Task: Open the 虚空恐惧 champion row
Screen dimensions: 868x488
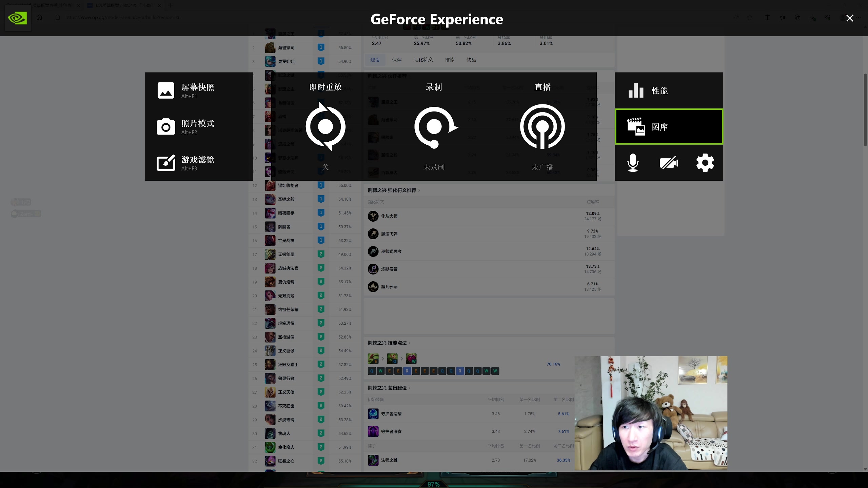Action: pyautogui.click(x=304, y=323)
